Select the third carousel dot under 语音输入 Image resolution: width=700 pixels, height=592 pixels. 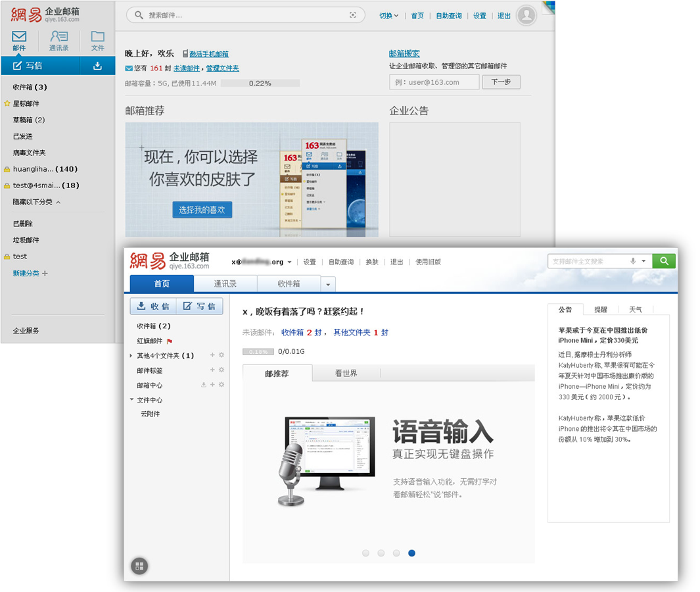(396, 553)
